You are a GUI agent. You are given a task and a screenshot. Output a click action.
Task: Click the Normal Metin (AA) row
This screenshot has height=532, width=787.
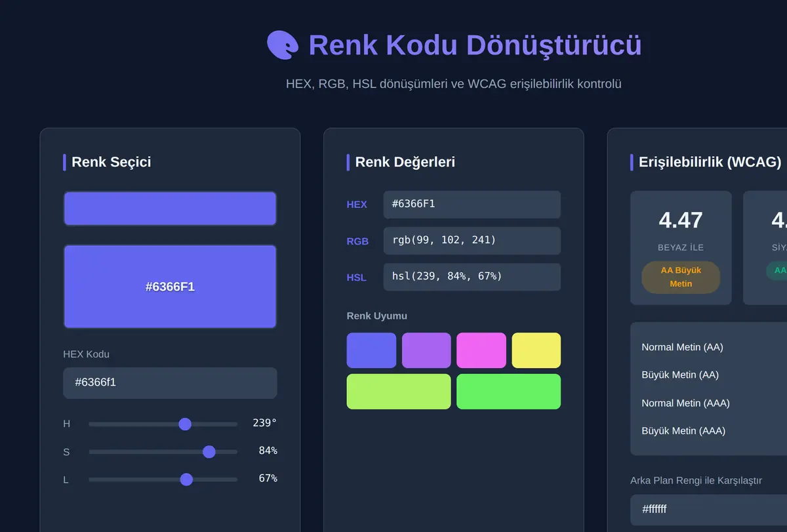coord(714,347)
